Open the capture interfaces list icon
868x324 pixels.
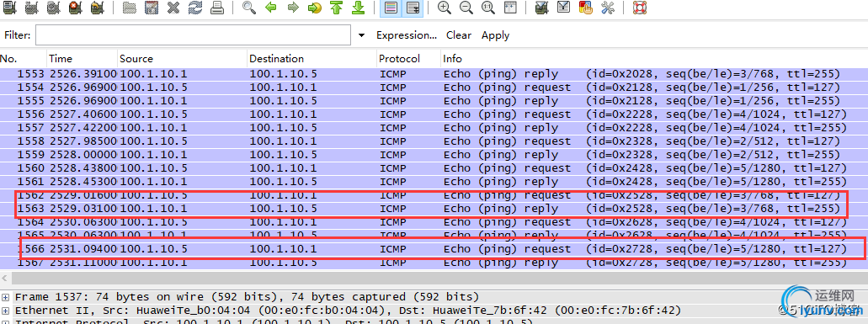point(10,8)
